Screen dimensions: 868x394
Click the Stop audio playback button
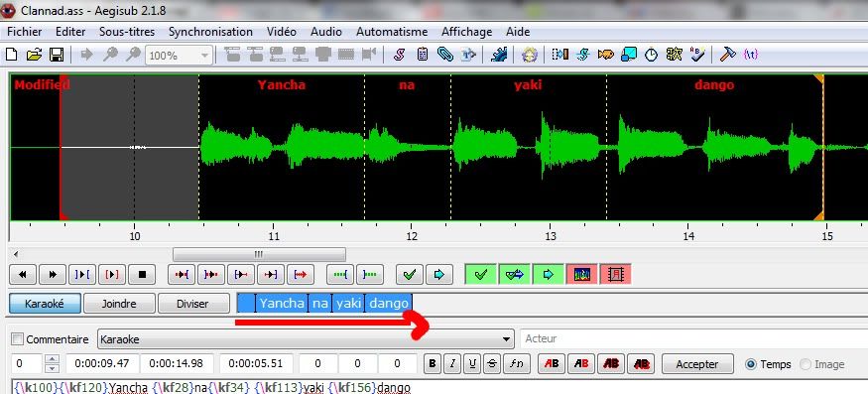pyautogui.click(x=142, y=274)
